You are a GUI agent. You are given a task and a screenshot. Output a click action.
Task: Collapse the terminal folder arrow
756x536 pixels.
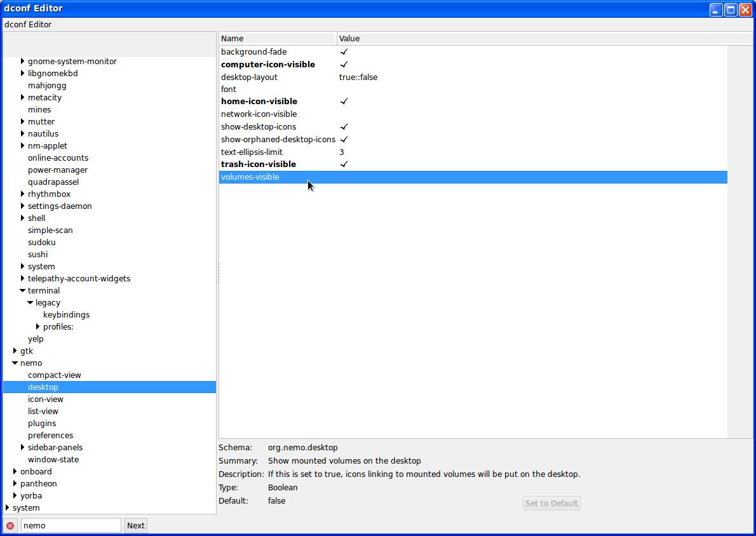coord(22,291)
